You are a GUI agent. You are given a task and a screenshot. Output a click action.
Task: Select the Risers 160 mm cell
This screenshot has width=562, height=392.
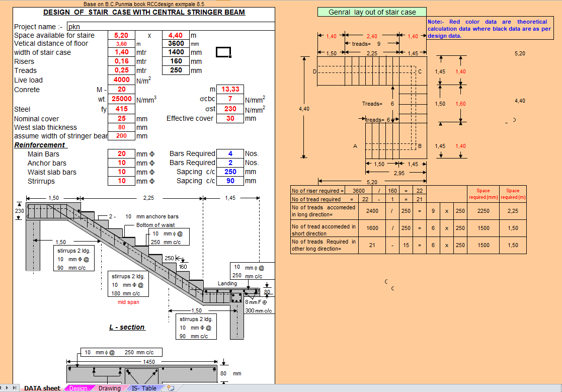tap(176, 61)
